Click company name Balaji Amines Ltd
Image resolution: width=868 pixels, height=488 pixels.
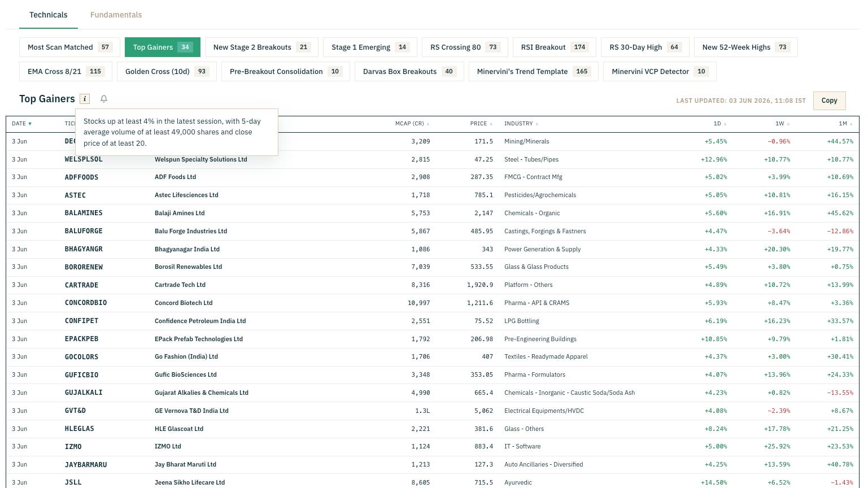pyautogui.click(x=180, y=213)
